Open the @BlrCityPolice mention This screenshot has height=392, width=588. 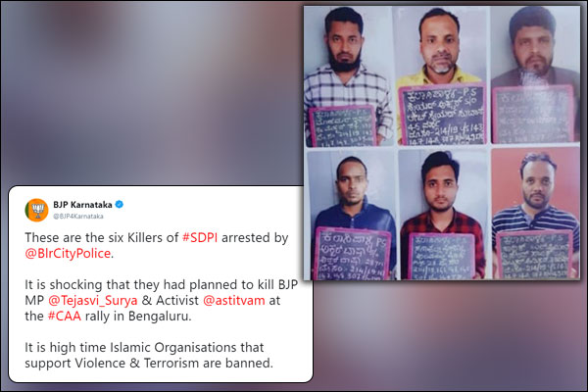(68, 254)
